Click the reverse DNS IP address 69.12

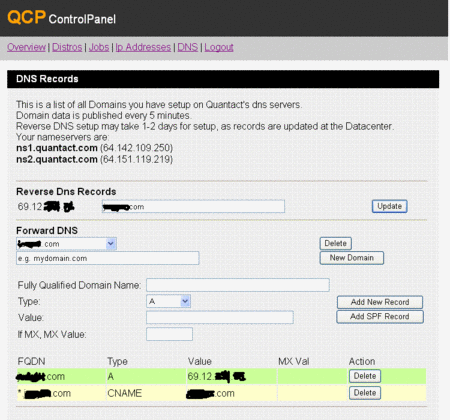[46, 207]
